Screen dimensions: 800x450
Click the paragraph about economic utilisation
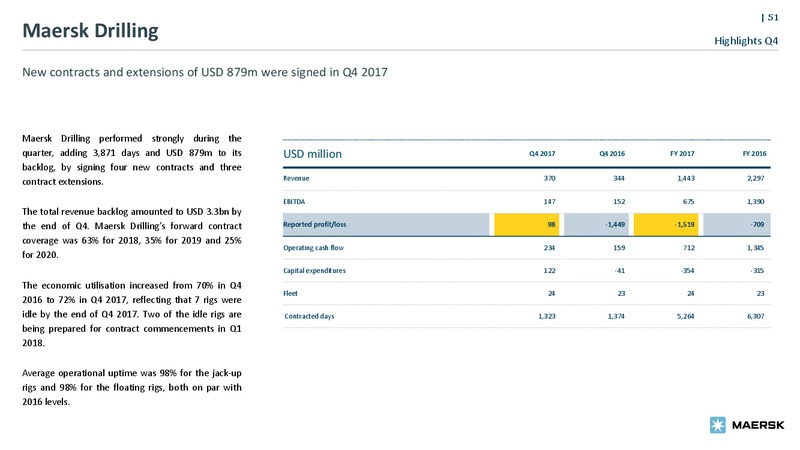coord(132,314)
